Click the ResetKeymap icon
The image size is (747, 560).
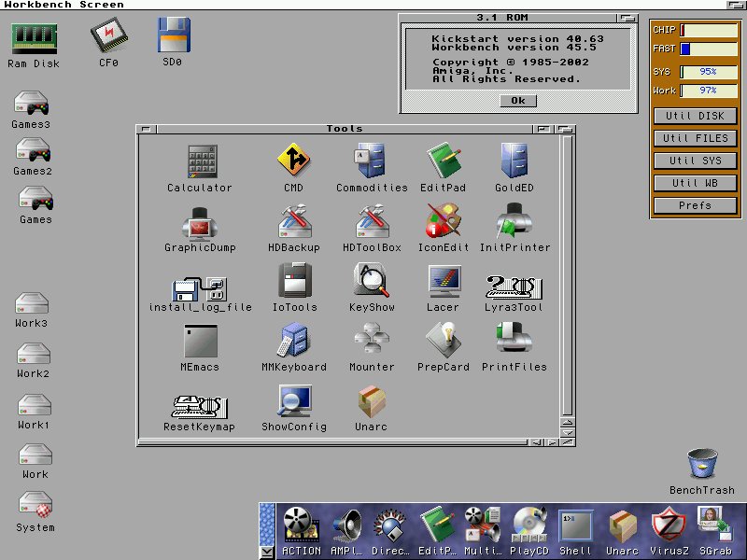pos(199,407)
